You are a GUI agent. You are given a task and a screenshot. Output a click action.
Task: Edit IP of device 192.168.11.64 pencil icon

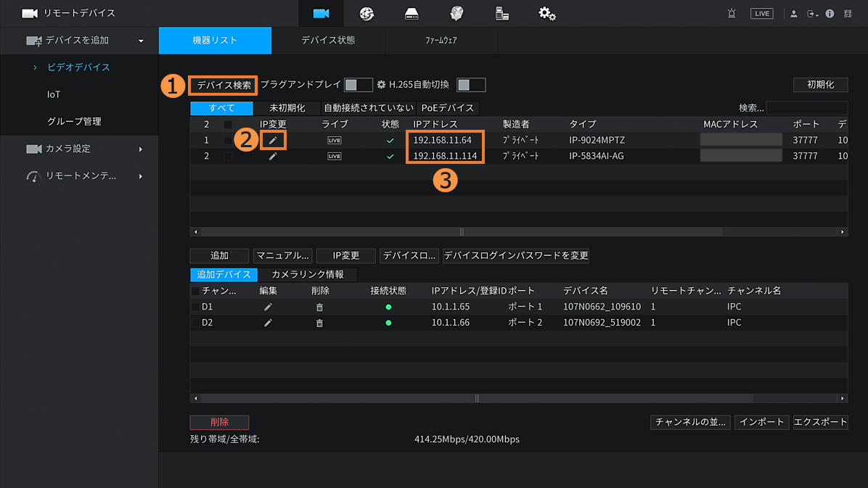click(273, 140)
